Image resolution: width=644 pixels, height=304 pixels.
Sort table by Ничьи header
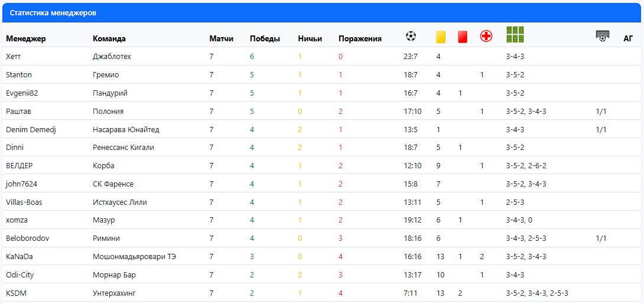(x=310, y=39)
